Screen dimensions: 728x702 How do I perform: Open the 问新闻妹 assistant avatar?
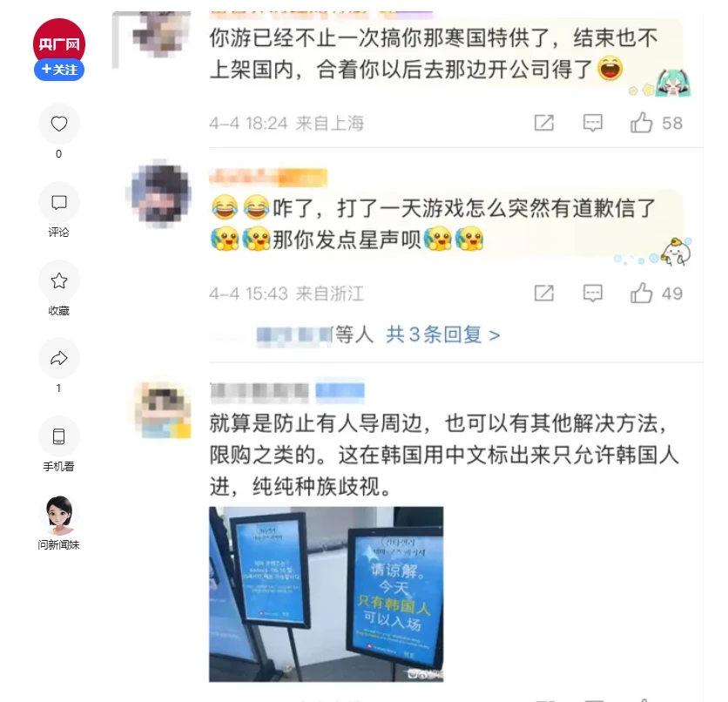tap(59, 515)
